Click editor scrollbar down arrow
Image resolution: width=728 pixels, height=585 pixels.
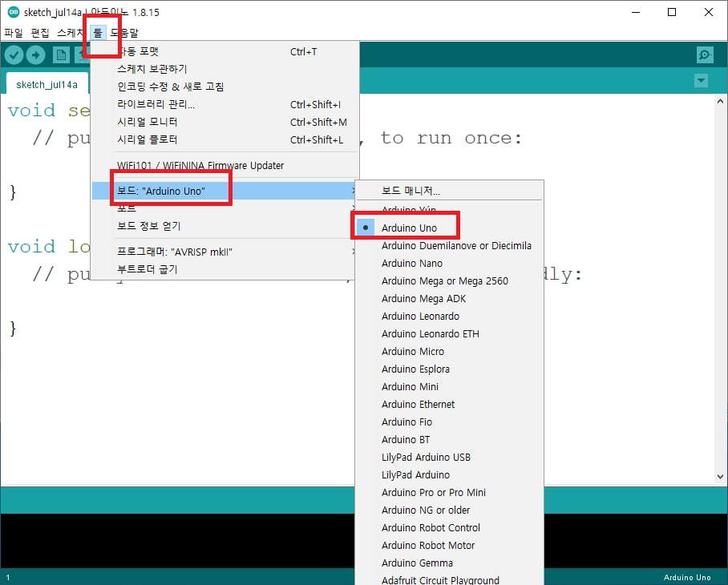(720, 477)
